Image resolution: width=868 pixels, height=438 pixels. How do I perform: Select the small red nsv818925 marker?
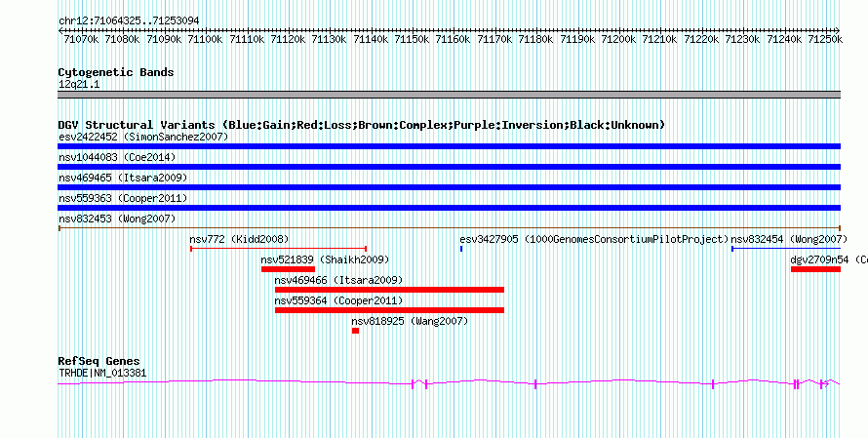pyautogui.click(x=355, y=331)
